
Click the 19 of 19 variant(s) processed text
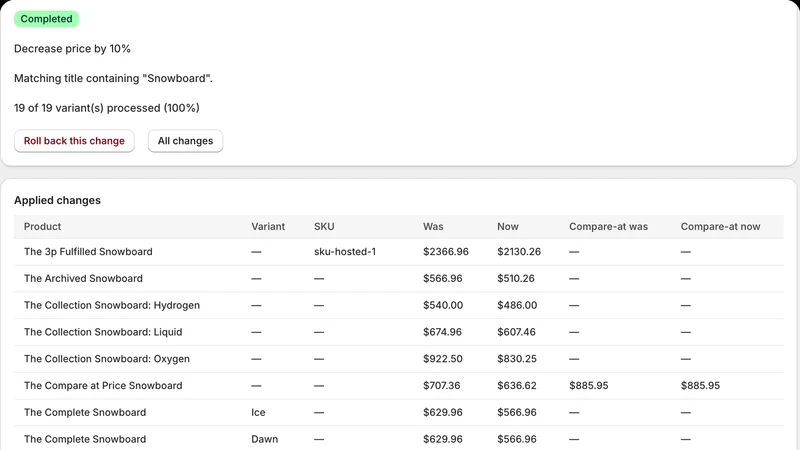(107, 108)
